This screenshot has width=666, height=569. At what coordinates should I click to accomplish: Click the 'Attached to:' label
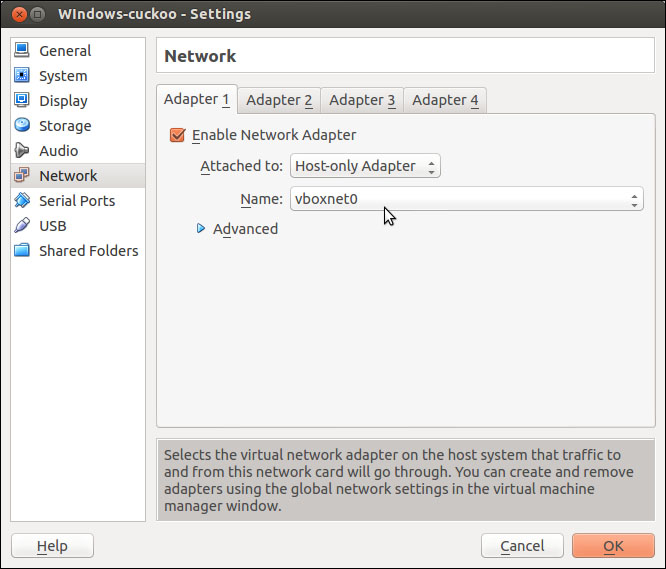(x=241, y=166)
